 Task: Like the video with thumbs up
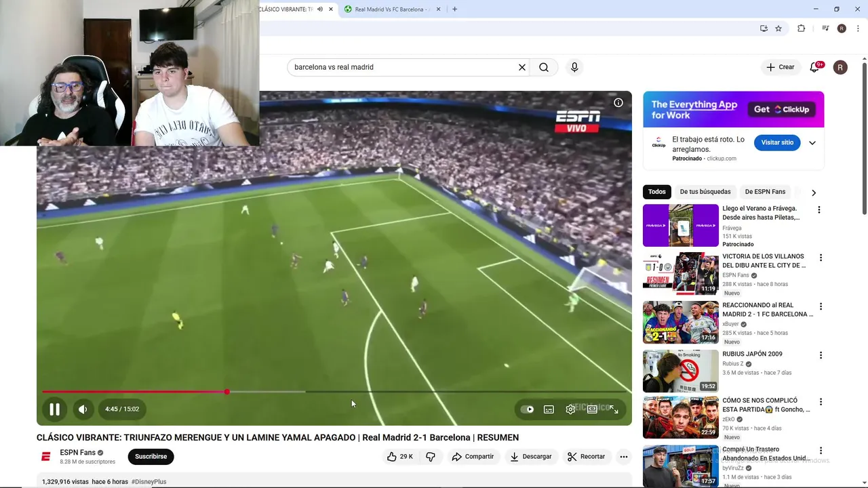pos(400,457)
